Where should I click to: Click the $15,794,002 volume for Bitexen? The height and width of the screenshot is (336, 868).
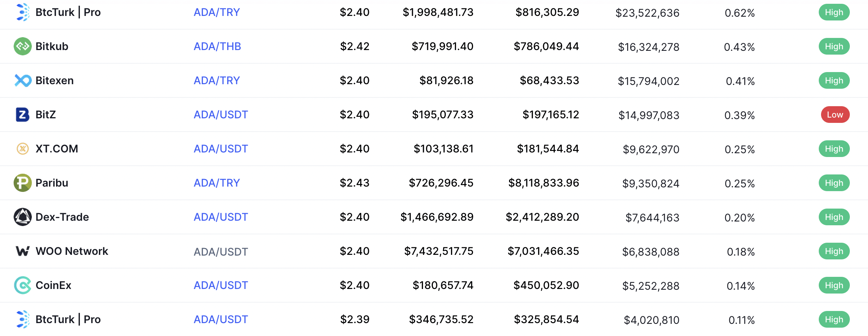[648, 81]
